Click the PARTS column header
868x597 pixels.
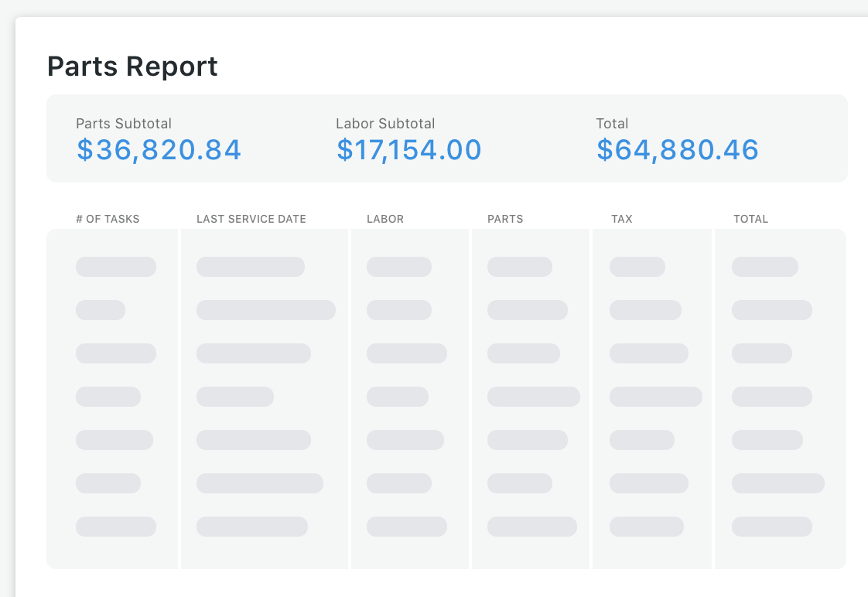click(505, 219)
